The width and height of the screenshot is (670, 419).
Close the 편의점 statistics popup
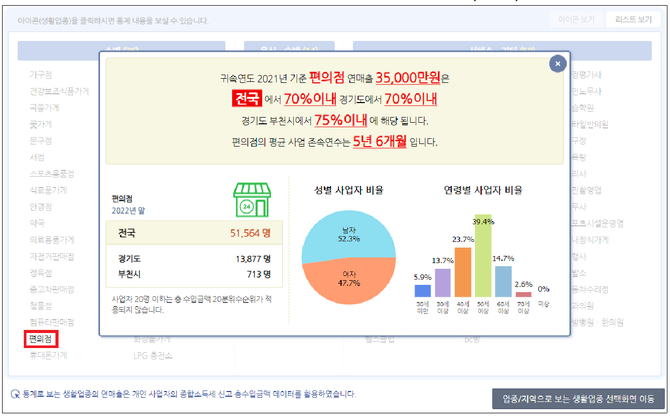pos(557,64)
